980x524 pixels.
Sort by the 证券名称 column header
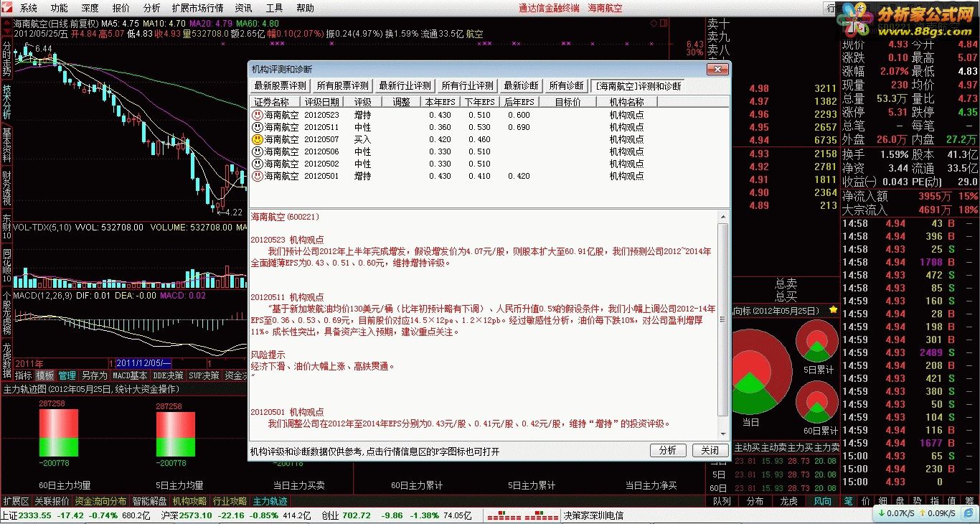pos(275,102)
